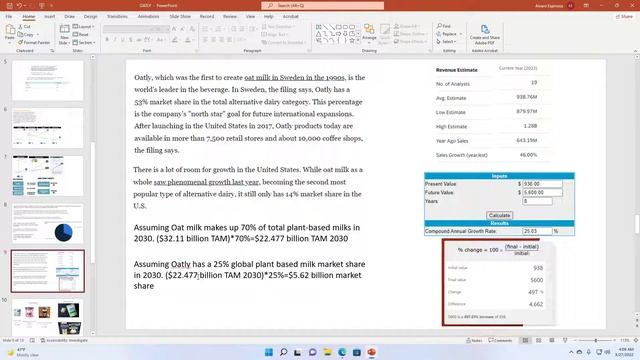Click the Search box in title bar

click(x=322, y=6)
